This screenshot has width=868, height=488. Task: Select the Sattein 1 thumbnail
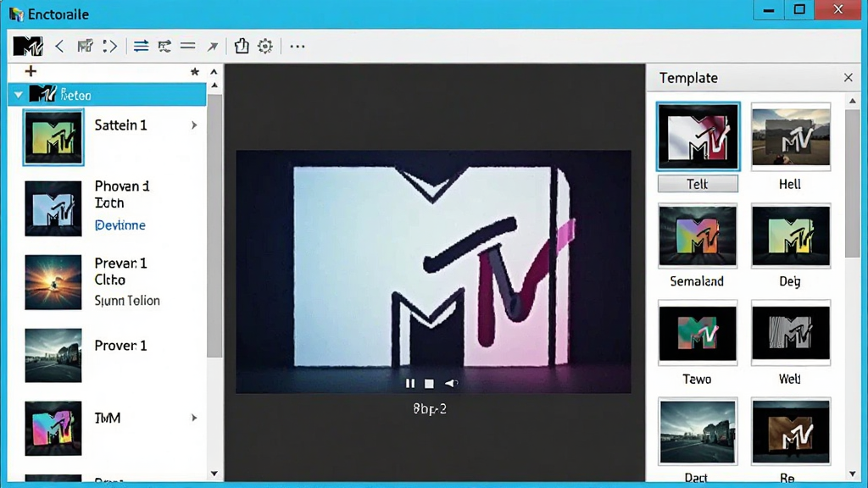click(53, 137)
